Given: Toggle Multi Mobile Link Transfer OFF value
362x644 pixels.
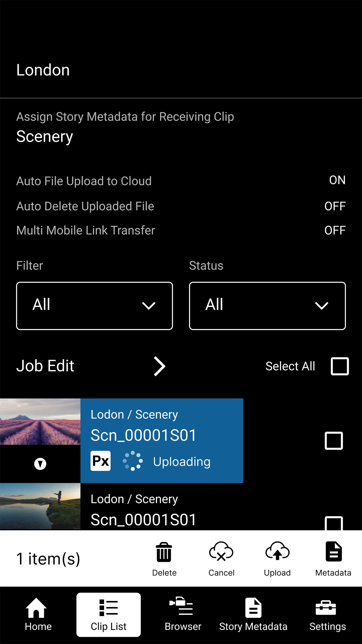Looking at the screenshot, I should [335, 230].
